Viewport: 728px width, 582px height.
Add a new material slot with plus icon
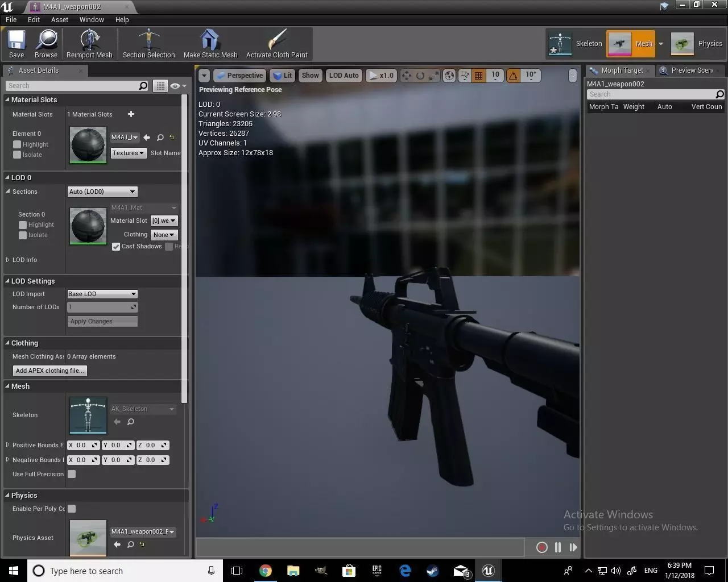[x=131, y=114]
